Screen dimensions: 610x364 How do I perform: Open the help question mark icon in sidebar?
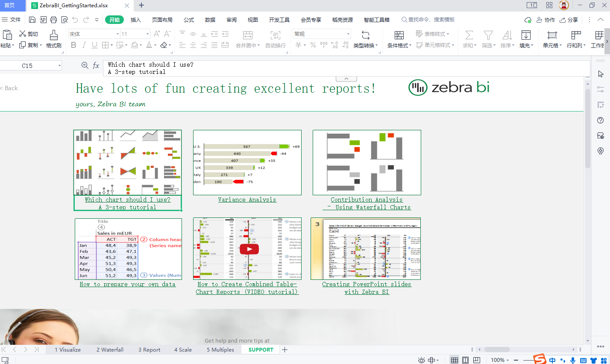(601, 120)
